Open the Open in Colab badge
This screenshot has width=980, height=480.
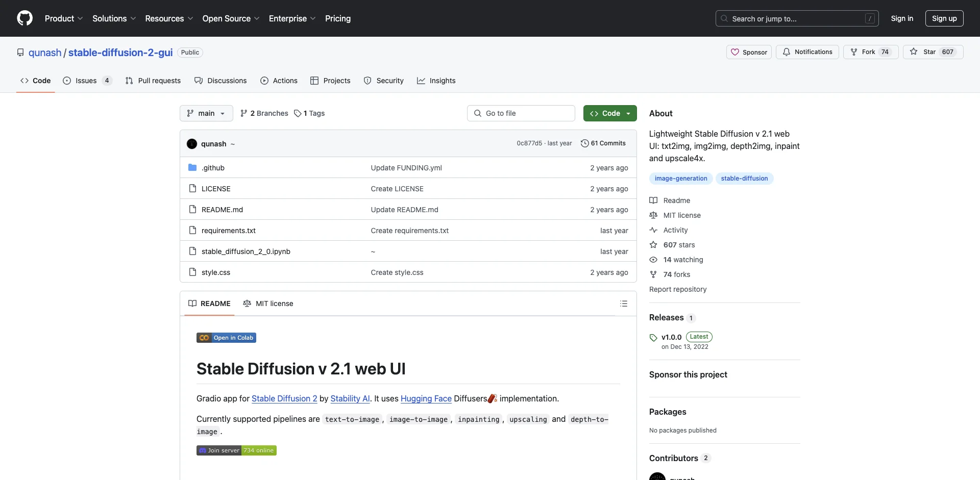[x=226, y=338]
